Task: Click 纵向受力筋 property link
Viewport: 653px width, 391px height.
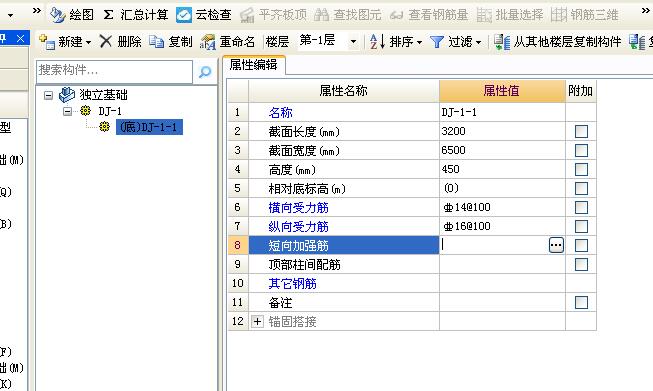Action: [299, 227]
